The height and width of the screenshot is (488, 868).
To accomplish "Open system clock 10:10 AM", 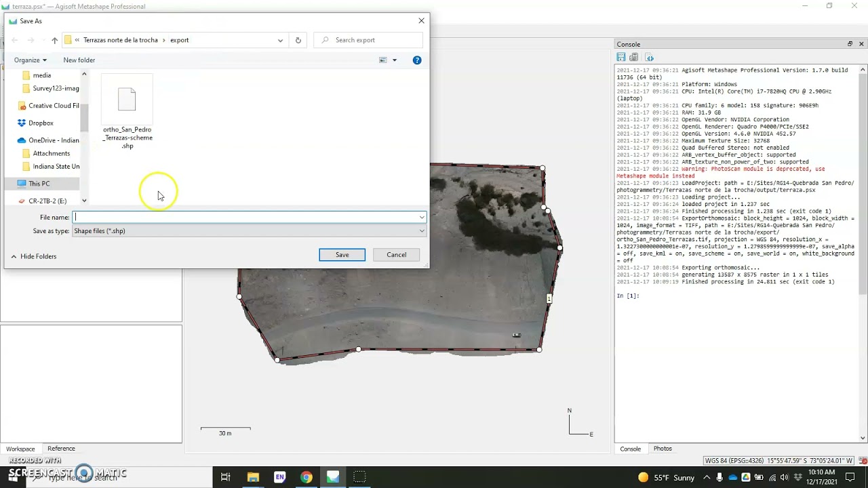I will (823, 477).
